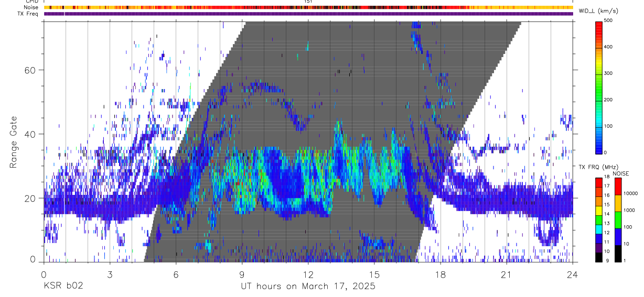Click the 21 hour tick on UT axis
This screenshot has width=644, height=297.
[x=507, y=274]
